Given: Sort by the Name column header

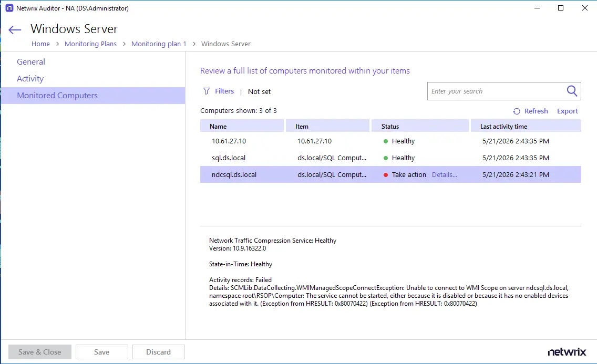Looking at the screenshot, I should tap(242, 126).
